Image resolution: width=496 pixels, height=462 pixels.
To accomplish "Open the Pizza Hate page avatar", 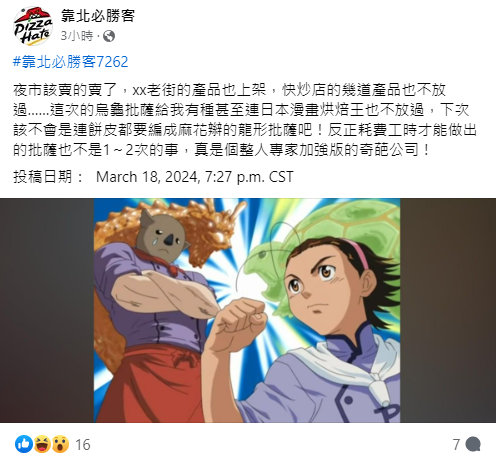I will click(33, 25).
